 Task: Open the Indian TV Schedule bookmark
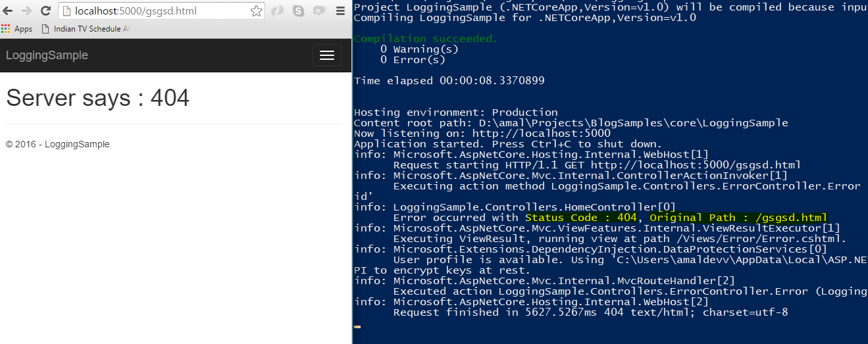(x=86, y=29)
